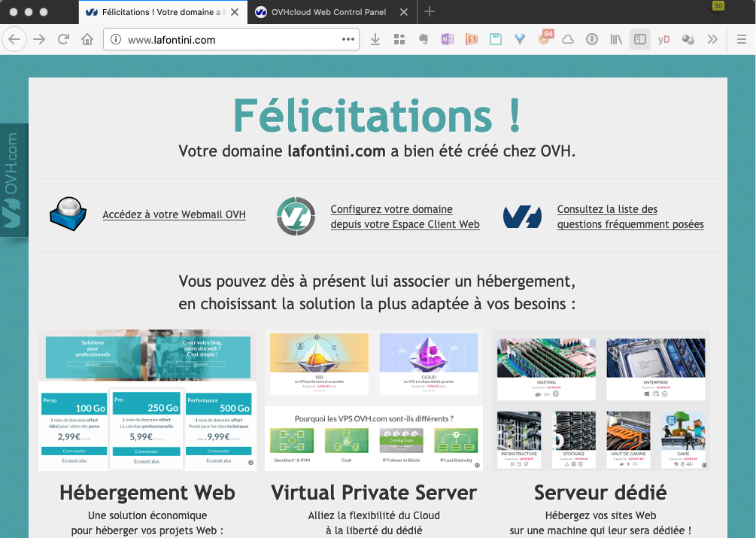Expand the toolbar overflow chevron
This screenshot has height=538, width=756.
pyautogui.click(x=712, y=39)
